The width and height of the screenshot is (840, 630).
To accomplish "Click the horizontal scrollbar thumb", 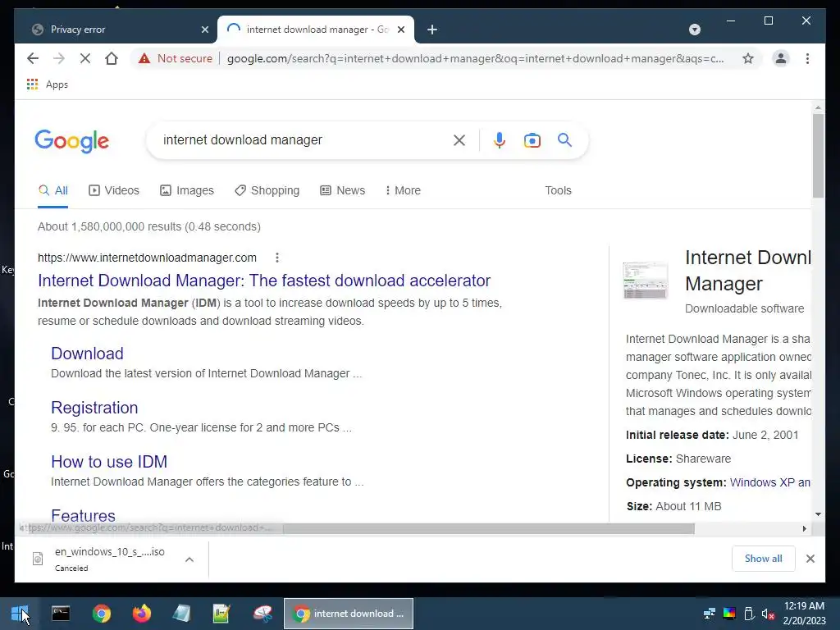I will click(x=489, y=529).
